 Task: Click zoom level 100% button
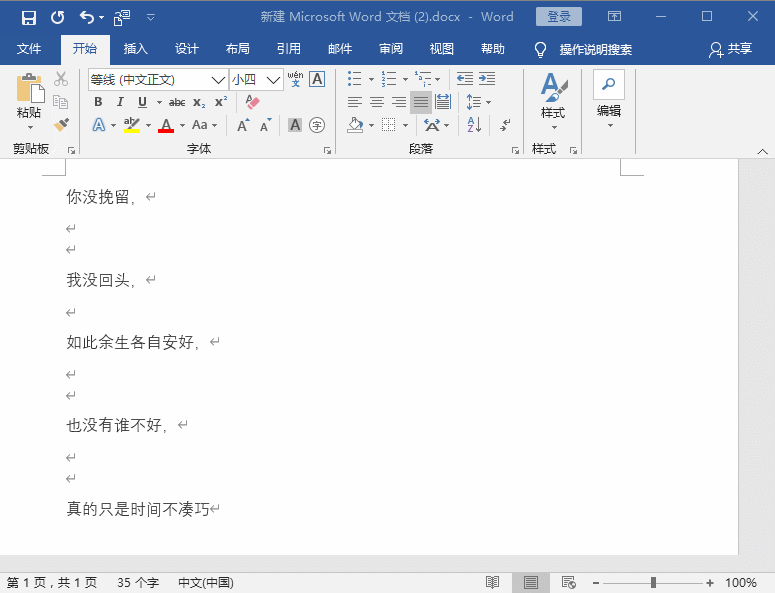[741, 583]
